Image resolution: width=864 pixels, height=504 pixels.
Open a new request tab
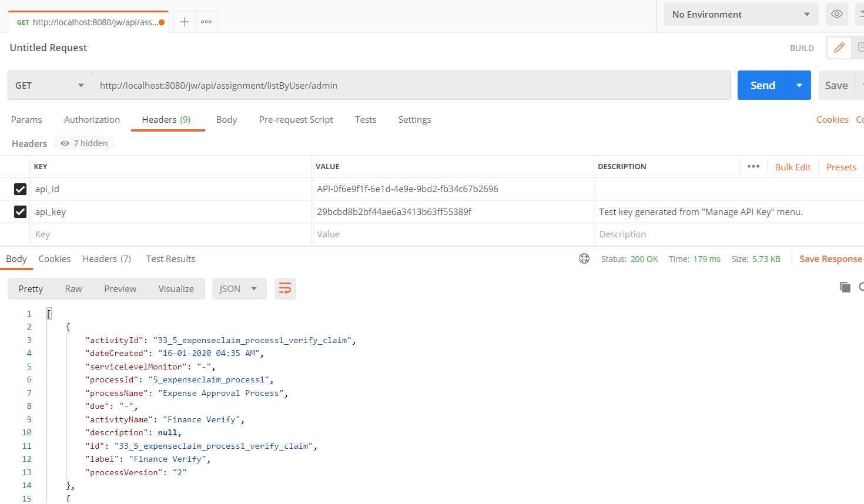click(x=185, y=21)
